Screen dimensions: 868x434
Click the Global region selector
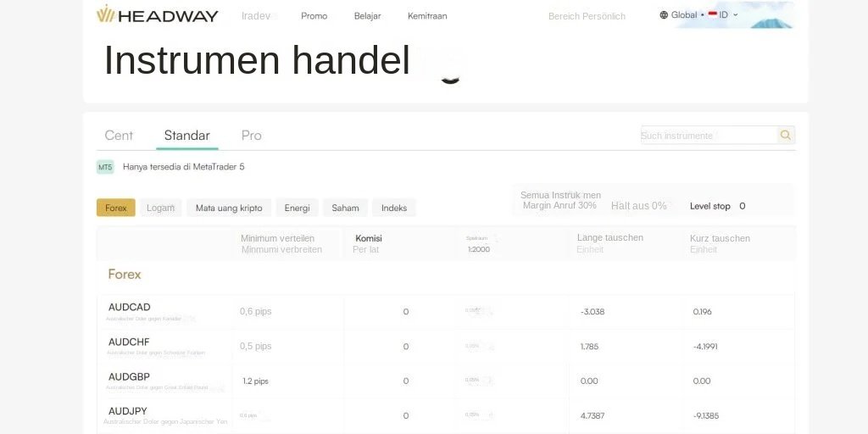[684, 15]
